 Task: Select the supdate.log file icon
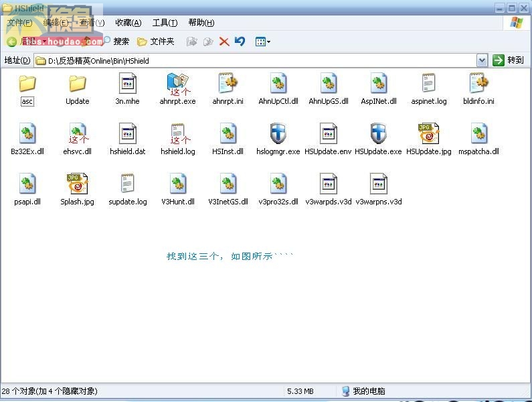click(128, 184)
